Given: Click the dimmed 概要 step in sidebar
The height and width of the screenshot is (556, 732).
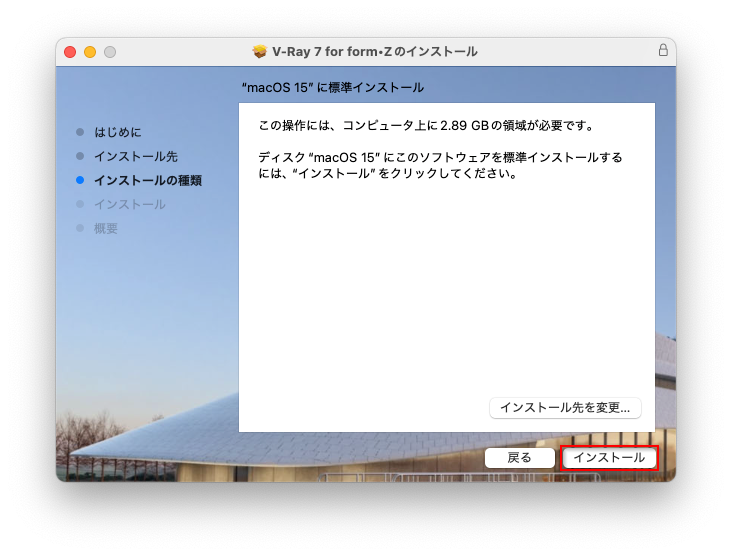Looking at the screenshot, I should pyautogui.click(x=106, y=229).
